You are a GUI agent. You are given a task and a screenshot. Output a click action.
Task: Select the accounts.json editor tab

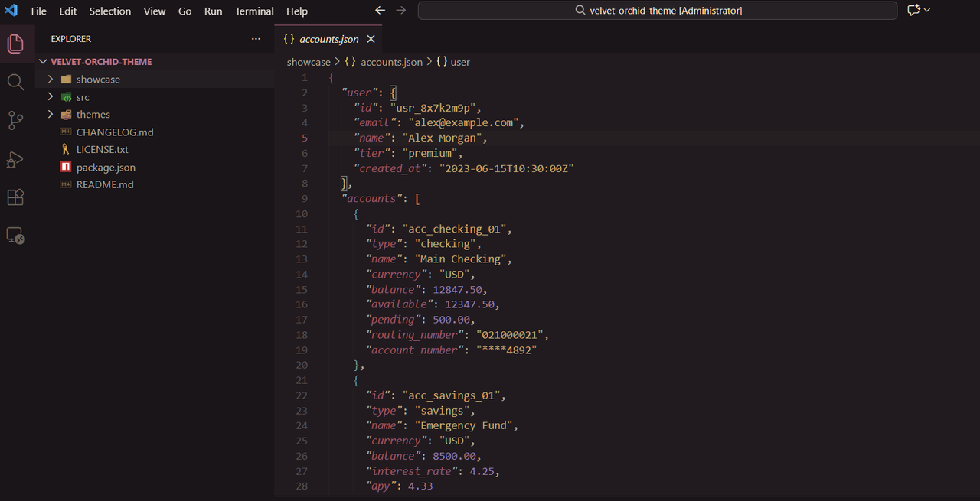[x=329, y=39]
